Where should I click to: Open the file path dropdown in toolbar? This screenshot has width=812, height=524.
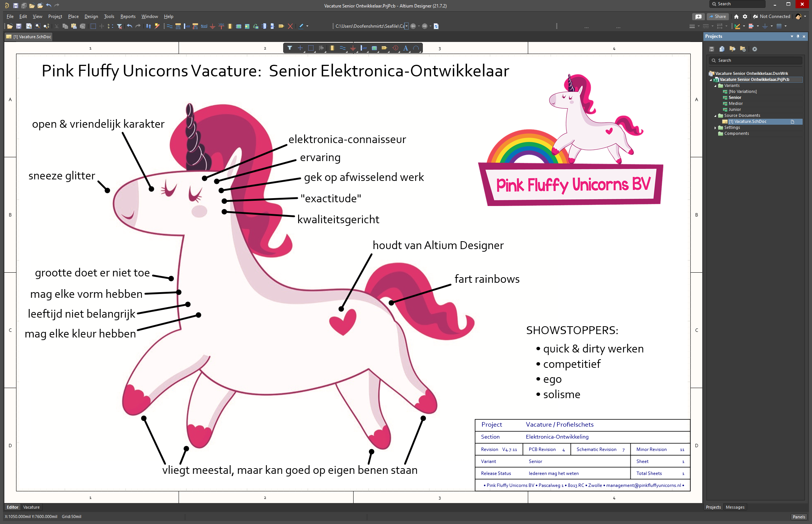click(407, 26)
